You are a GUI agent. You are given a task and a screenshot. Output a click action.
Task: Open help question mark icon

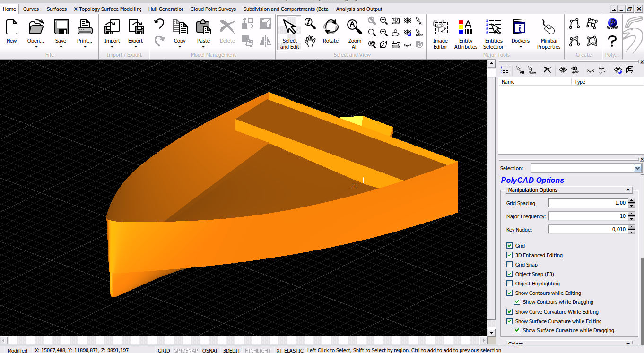pos(612,42)
